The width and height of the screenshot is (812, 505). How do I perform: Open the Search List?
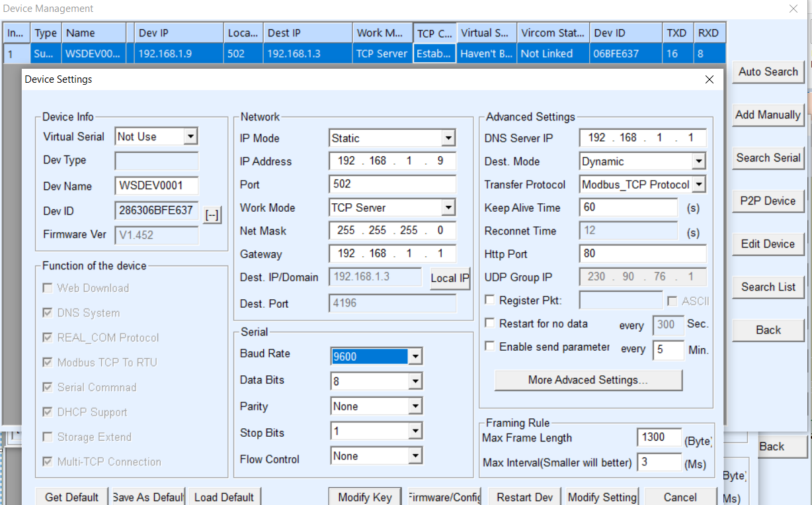pos(768,287)
